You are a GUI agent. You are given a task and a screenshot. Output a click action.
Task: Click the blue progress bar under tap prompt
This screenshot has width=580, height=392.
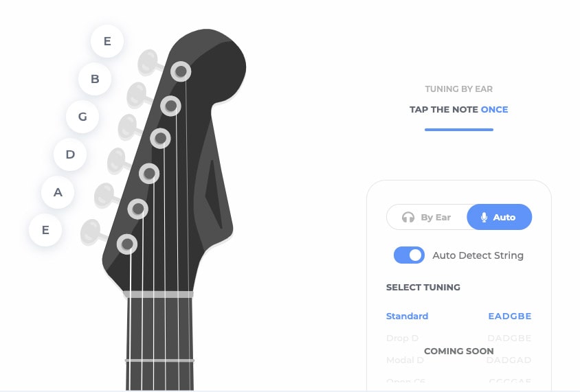point(458,129)
